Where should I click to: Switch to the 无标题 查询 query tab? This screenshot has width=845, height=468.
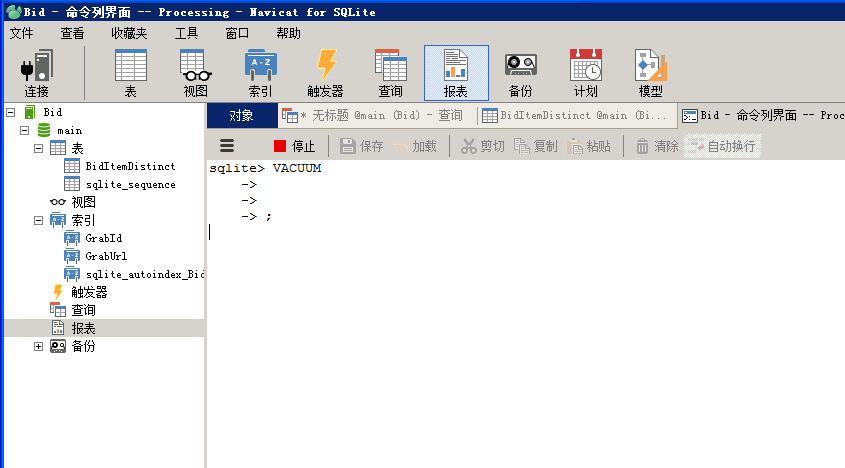coord(377,115)
